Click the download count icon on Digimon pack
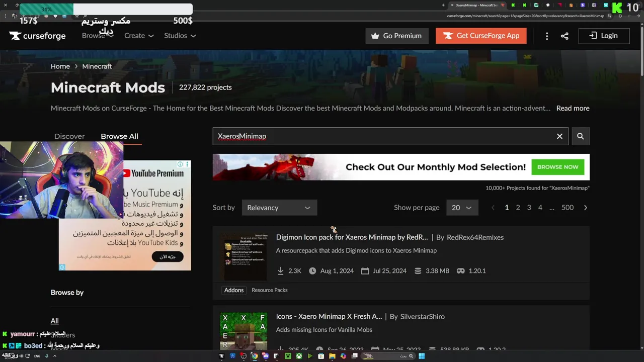Screen dimensions: 644x362 (280, 271)
